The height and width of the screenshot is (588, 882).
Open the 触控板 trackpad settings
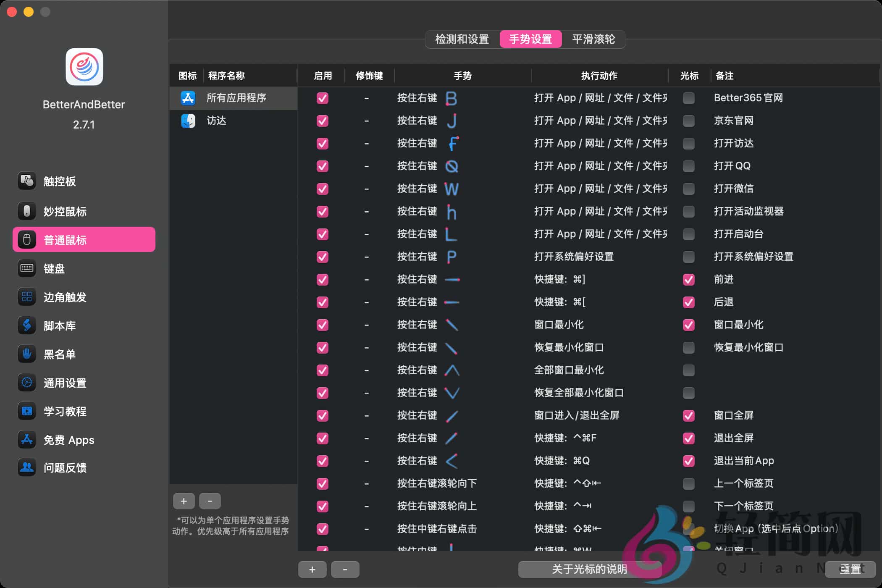click(x=59, y=181)
